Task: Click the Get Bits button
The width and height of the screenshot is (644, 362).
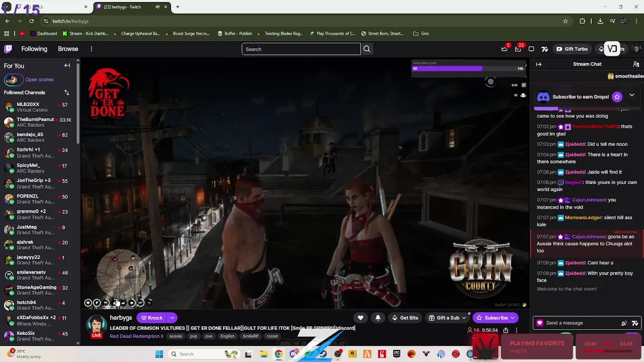Action: coord(405,318)
